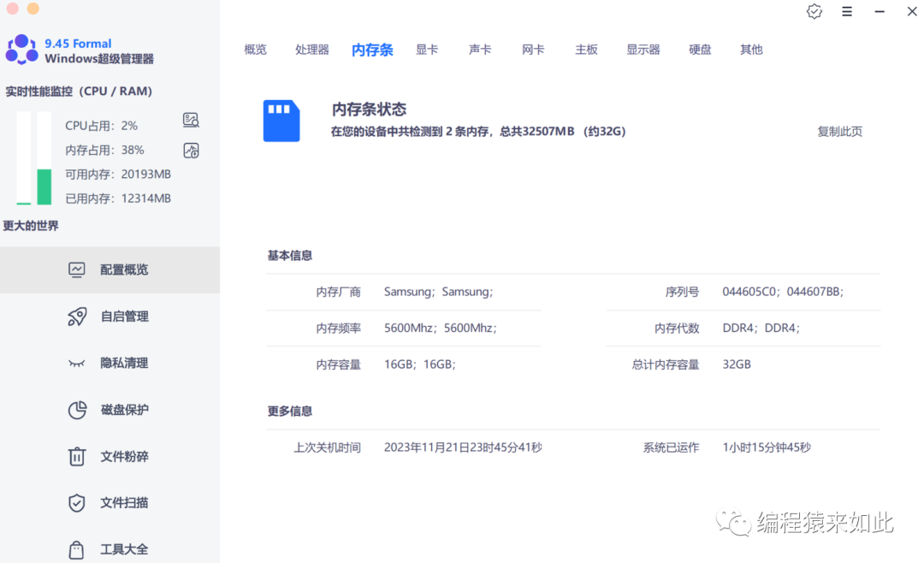The height and width of the screenshot is (563, 924).
Task: Open the 其他 tab
Action: 751,50
